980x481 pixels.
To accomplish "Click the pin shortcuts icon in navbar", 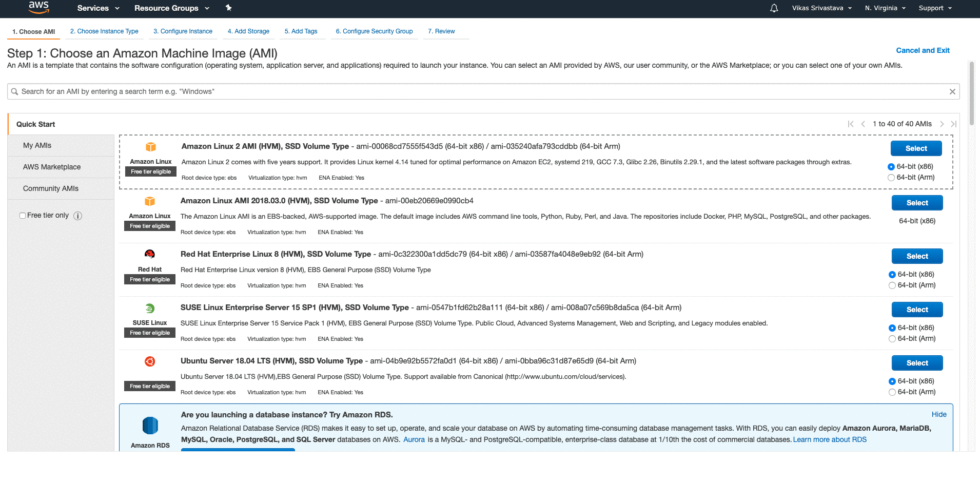I will [229, 8].
